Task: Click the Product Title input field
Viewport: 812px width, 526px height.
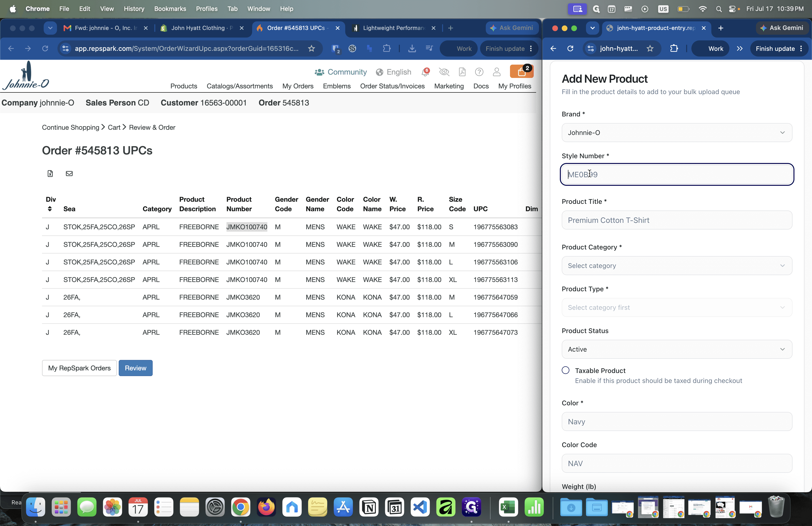Action: pos(677,220)
